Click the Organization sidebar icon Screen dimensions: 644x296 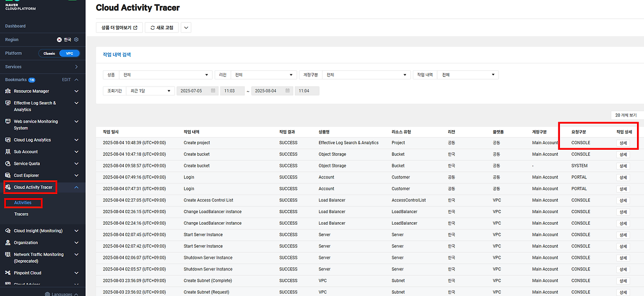click(8, 243)
